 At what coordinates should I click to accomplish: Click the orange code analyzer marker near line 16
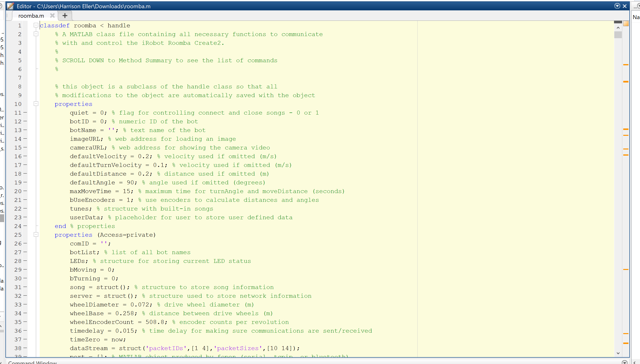pyautogui.click(x=626, y=155)
